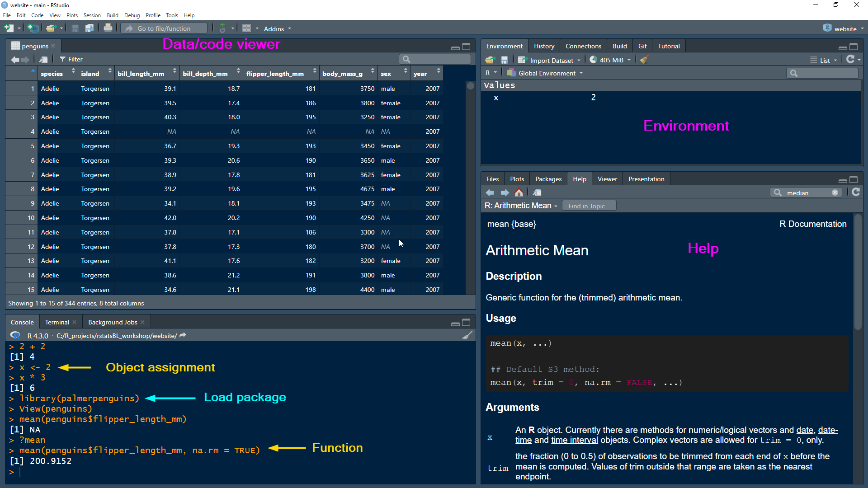Switch to the History tab
The height and width of the screenshot is (488, 868).
point(544,46)
